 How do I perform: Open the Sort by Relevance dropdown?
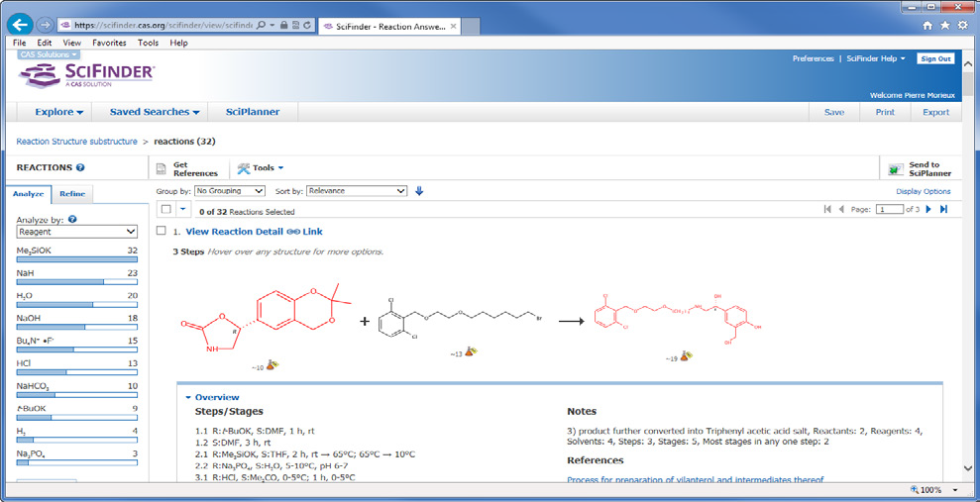pos(356,191)
